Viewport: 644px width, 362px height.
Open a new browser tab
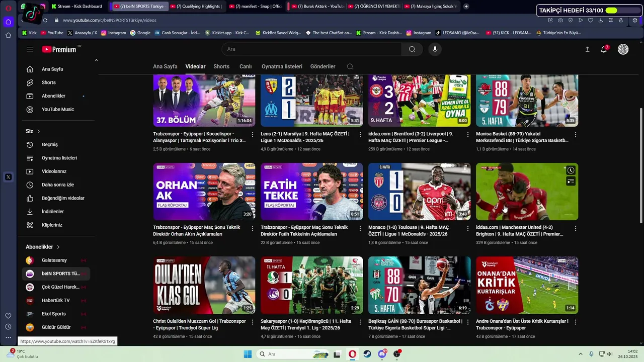click(466, 6)
